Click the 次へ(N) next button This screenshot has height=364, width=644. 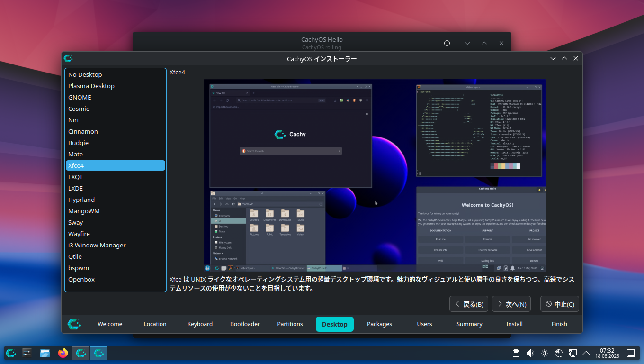pyautogui.click(x=511, y=304)
